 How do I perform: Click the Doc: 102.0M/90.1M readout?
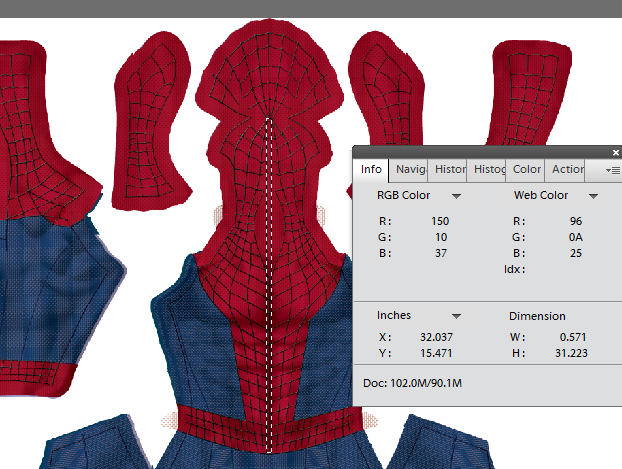(x=412, y=383)
